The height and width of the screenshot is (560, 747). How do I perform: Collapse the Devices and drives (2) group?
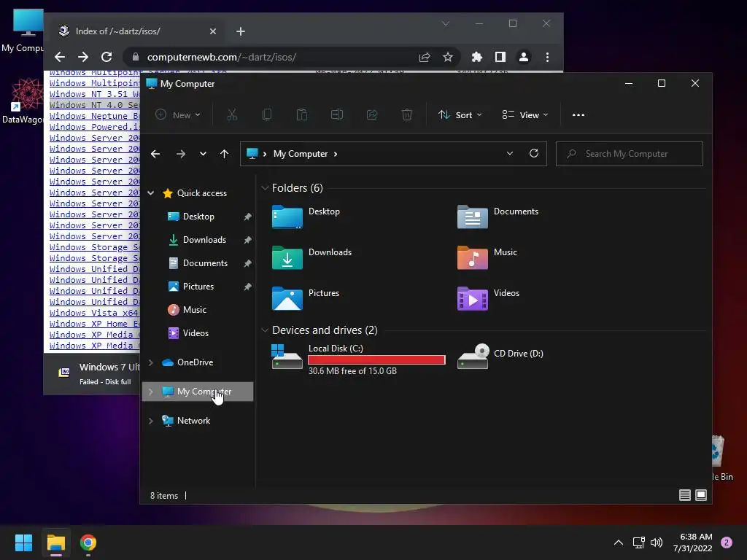click(265, 330)
